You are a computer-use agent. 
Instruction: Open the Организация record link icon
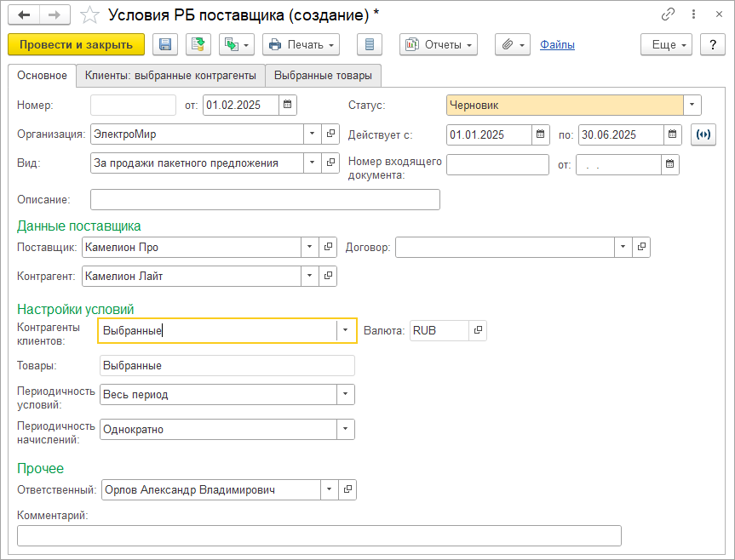click(x=330, y=134)
